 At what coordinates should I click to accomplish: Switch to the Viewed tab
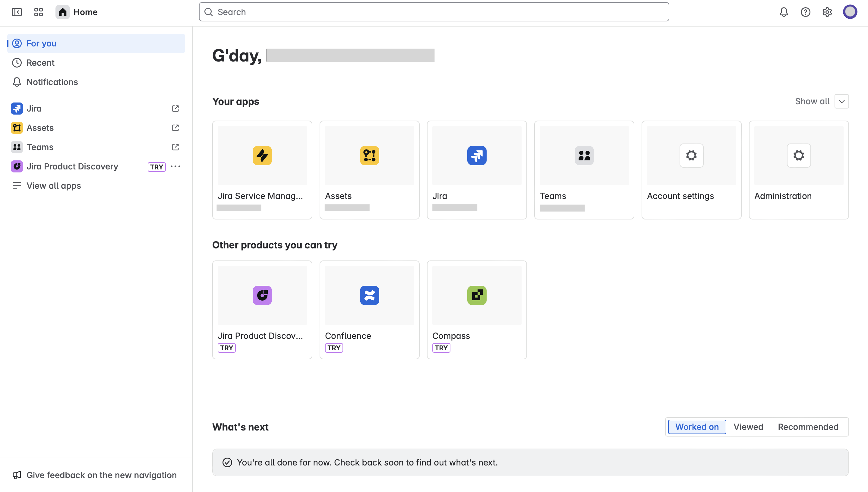pyautogui.click(x=748, y=427)
